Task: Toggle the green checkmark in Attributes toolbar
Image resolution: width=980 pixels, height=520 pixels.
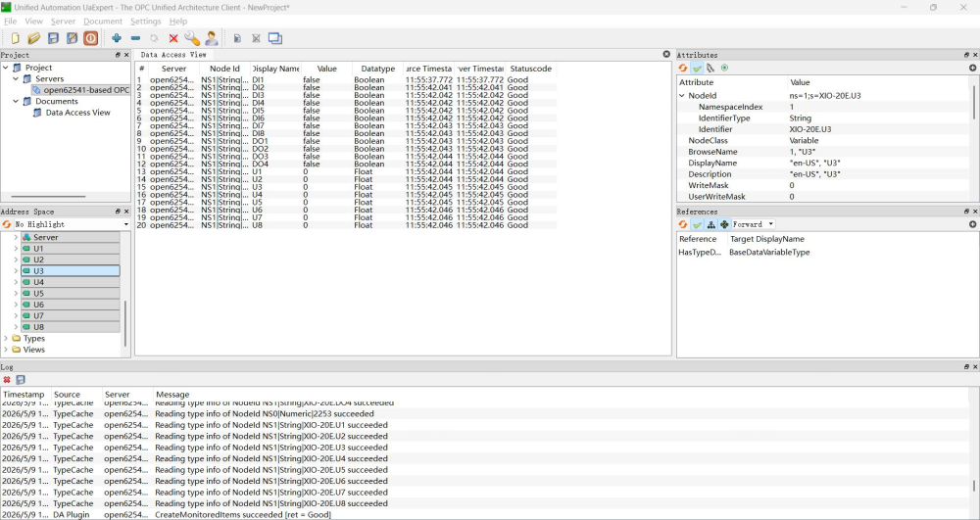Action: [698, 68]
